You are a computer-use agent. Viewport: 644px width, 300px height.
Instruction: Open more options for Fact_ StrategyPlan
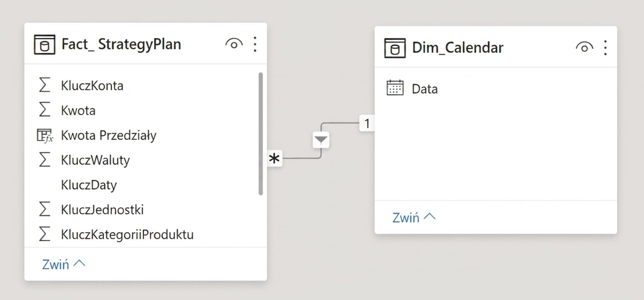255,44
